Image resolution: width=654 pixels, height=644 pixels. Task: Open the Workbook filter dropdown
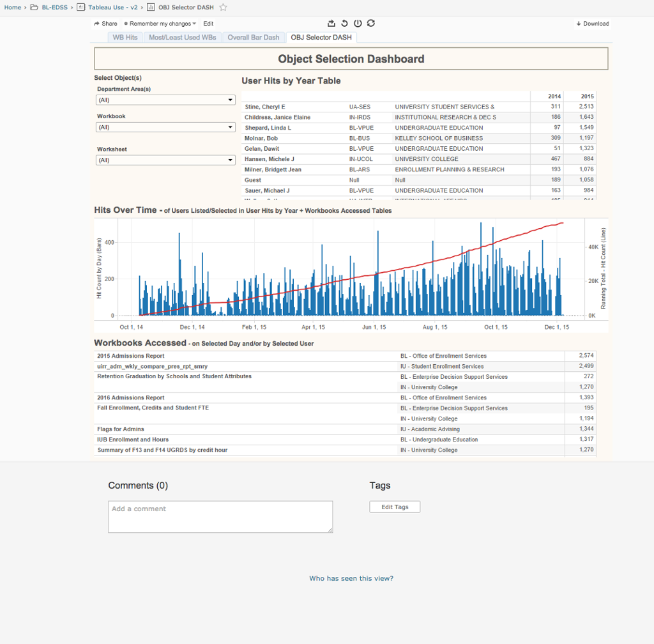[165, 127]
